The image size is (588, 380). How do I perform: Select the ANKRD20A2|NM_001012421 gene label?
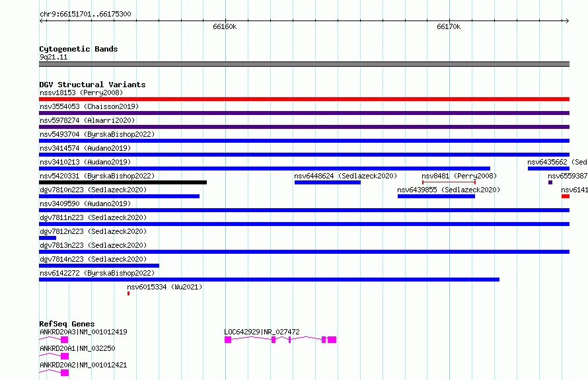[83, 365]
